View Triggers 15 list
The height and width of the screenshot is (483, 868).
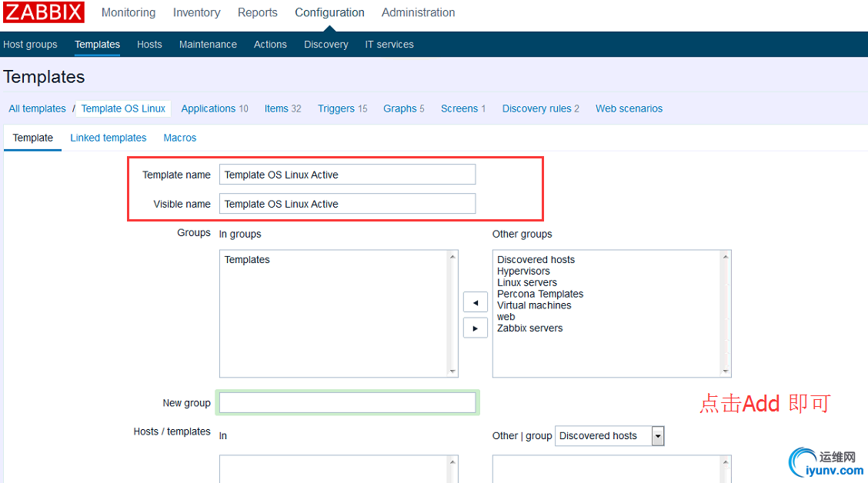pyautogui.click(x=342, y=108)
